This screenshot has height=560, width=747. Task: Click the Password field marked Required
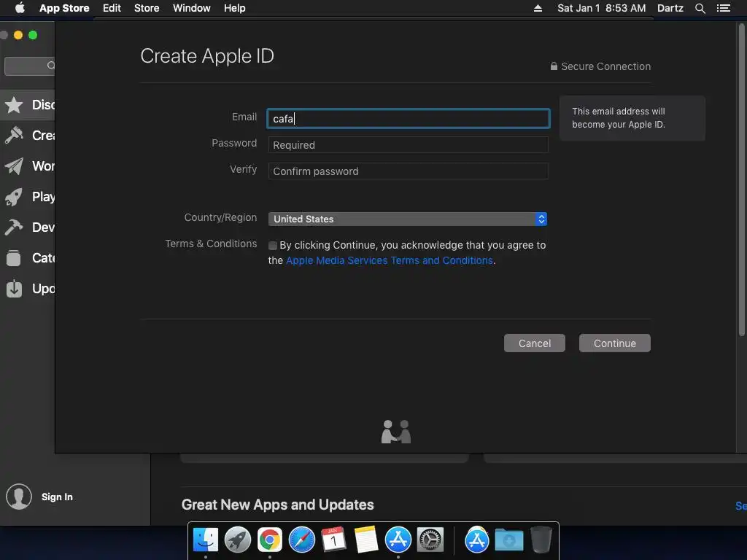click(409, 145)
